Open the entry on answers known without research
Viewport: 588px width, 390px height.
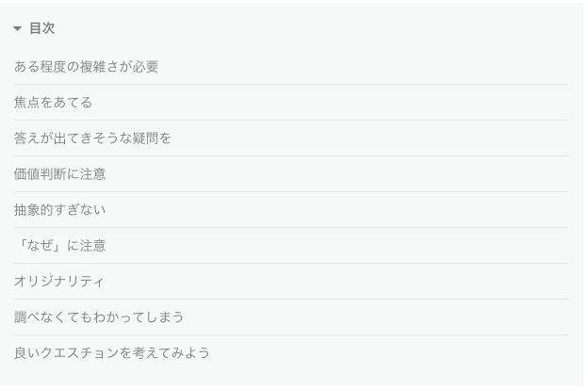tap(99, 317)
